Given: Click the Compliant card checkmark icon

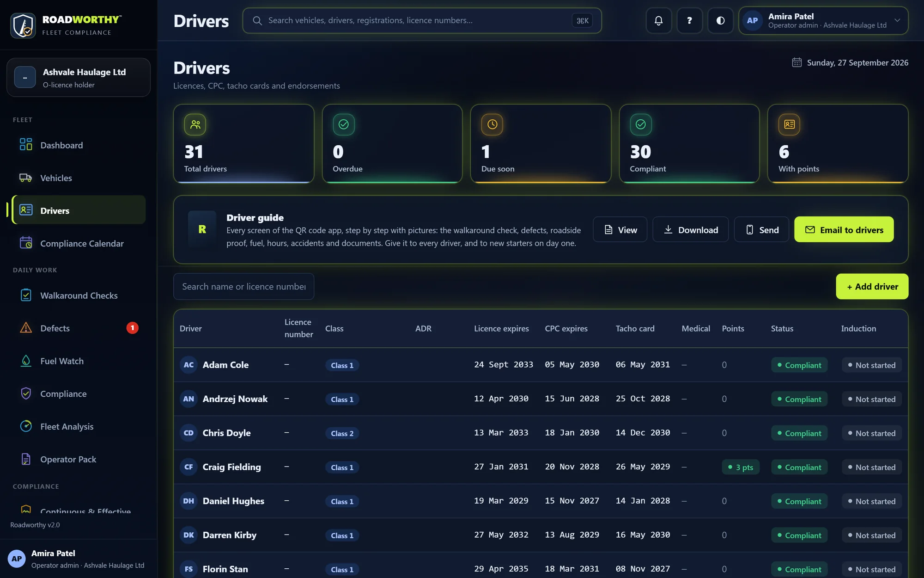Looking at the screenshot, I should tap(641, 124).
